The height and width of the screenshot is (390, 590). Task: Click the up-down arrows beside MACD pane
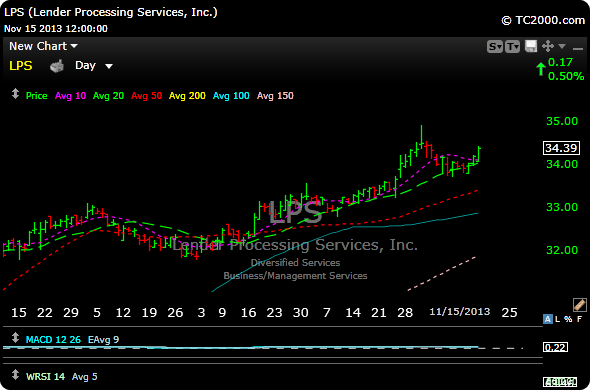(15, 338)
